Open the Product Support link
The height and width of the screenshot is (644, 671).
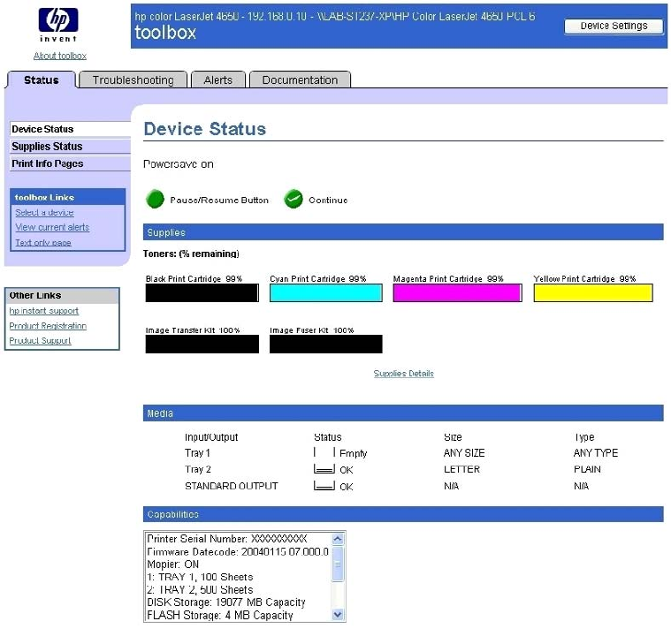point(40,340)
